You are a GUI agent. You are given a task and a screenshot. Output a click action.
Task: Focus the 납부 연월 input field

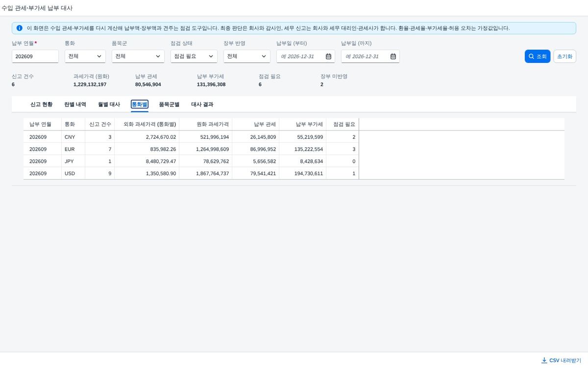point(35,56)
